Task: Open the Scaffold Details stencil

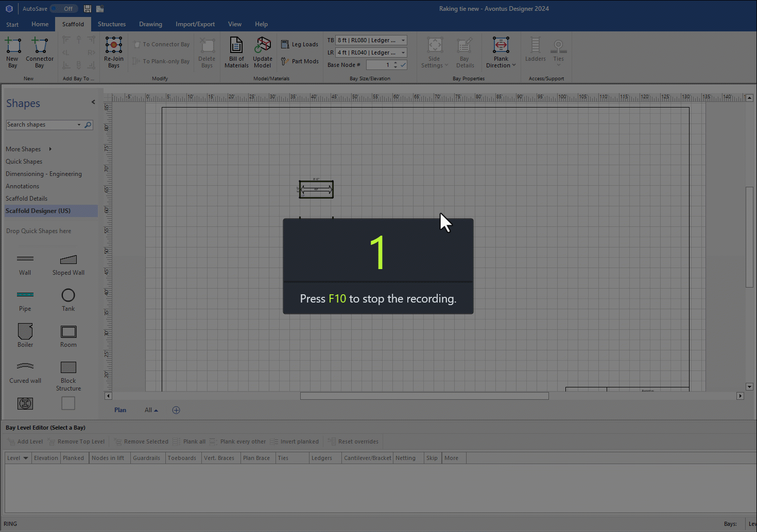Action: point(27,199)
